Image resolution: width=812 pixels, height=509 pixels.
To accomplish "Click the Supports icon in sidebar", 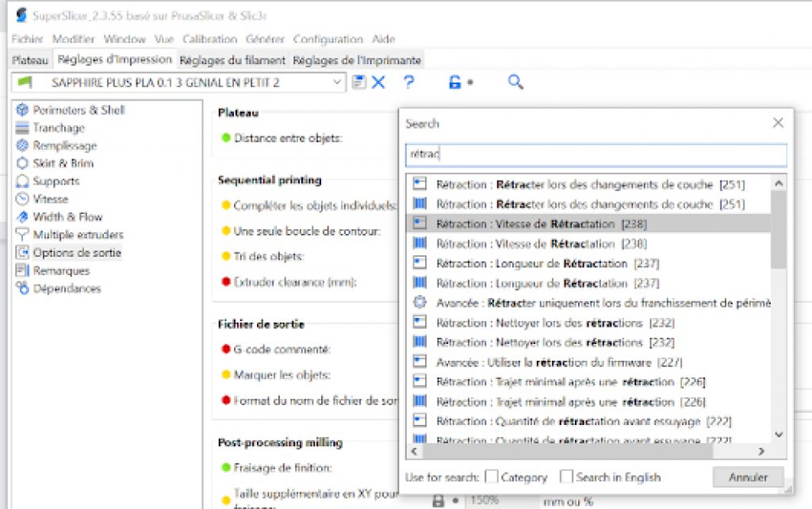I will click(22, 181).
